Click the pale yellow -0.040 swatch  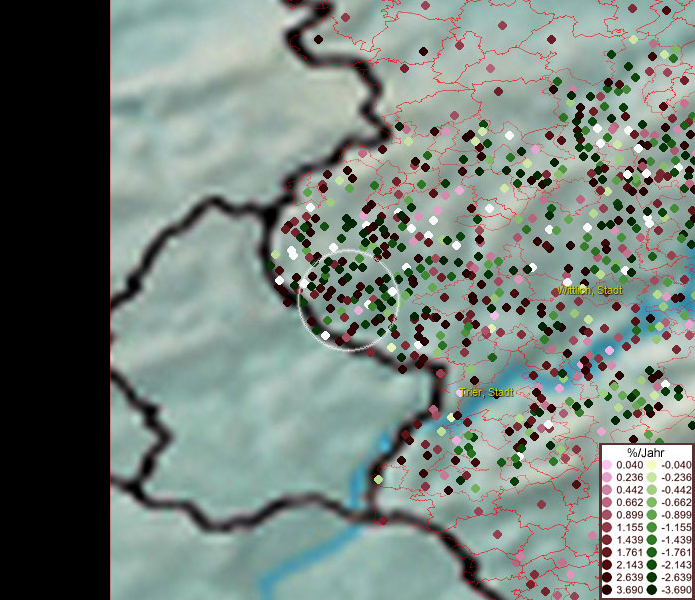click(652, 465)
